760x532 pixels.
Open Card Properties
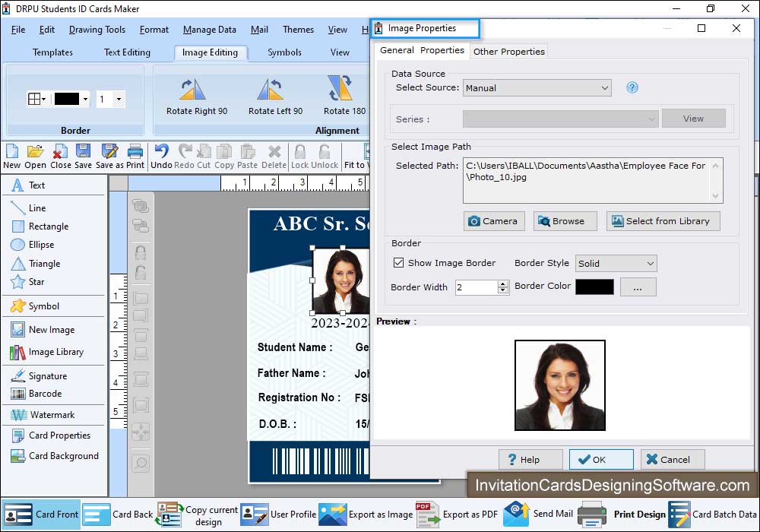pos(53,435)
